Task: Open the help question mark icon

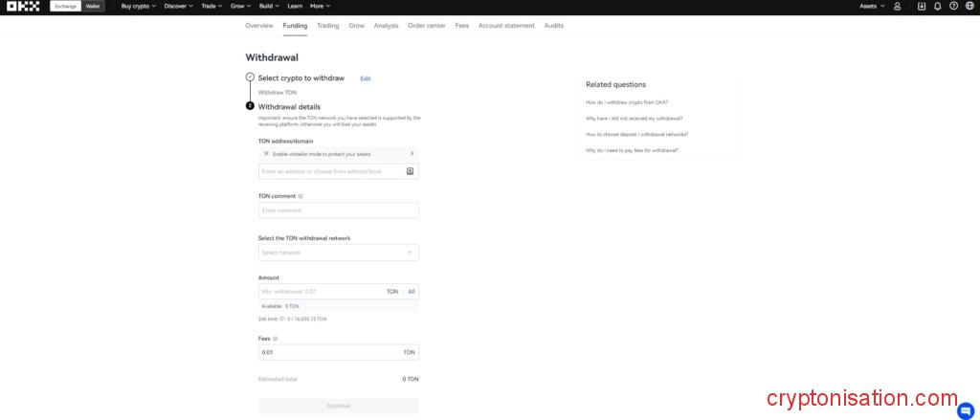Action: pyautogui.click(x=953, y=6)
